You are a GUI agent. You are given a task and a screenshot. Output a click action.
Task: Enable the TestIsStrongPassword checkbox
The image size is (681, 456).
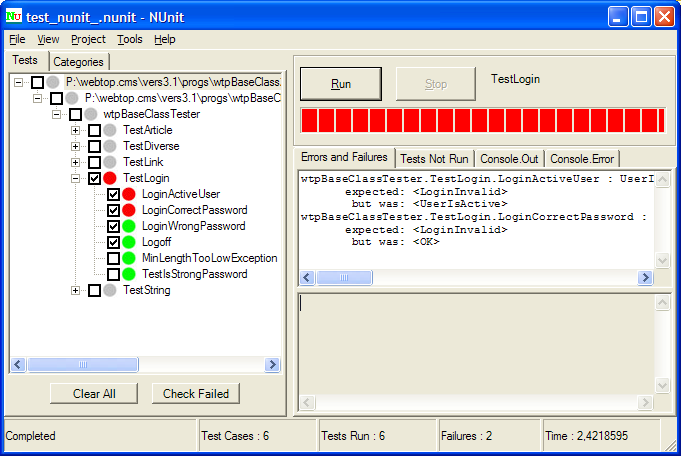pos(113,274)
